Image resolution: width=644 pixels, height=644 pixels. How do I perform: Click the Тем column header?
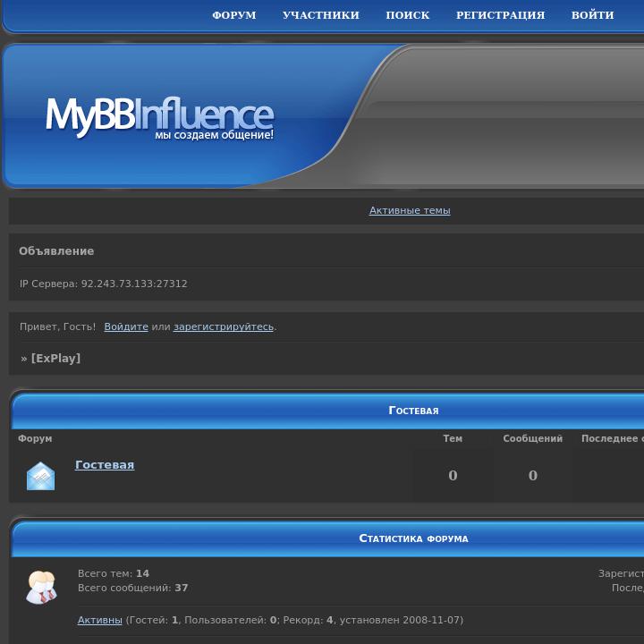[x=453, y=438]
